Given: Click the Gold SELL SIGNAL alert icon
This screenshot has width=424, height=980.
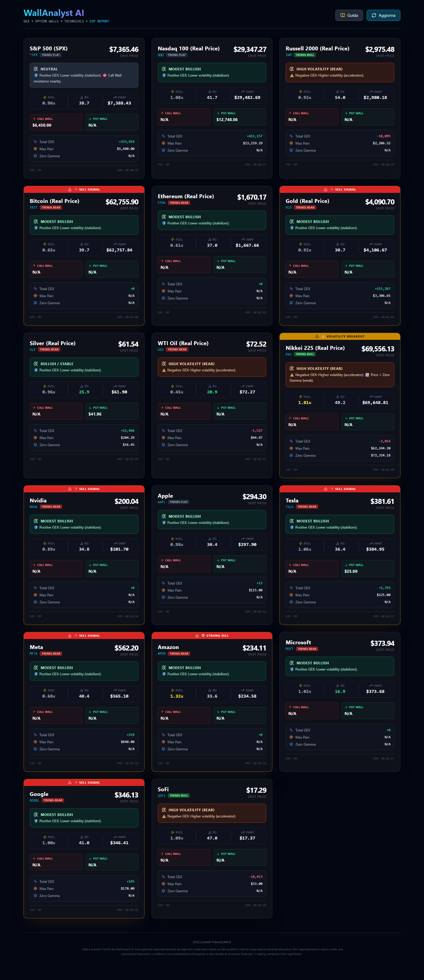Looking at the screenshot, I should pyautogui.click(x=326, y=189).
